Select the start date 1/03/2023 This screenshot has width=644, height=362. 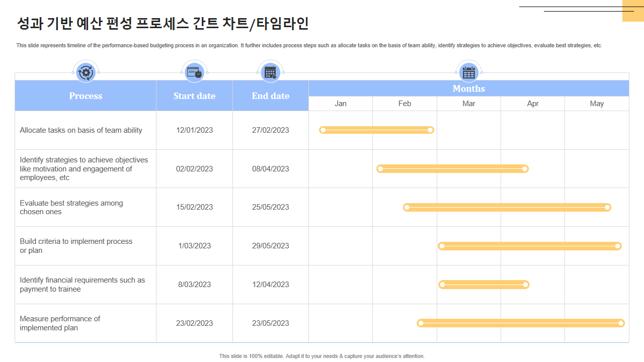click(194, 246)
